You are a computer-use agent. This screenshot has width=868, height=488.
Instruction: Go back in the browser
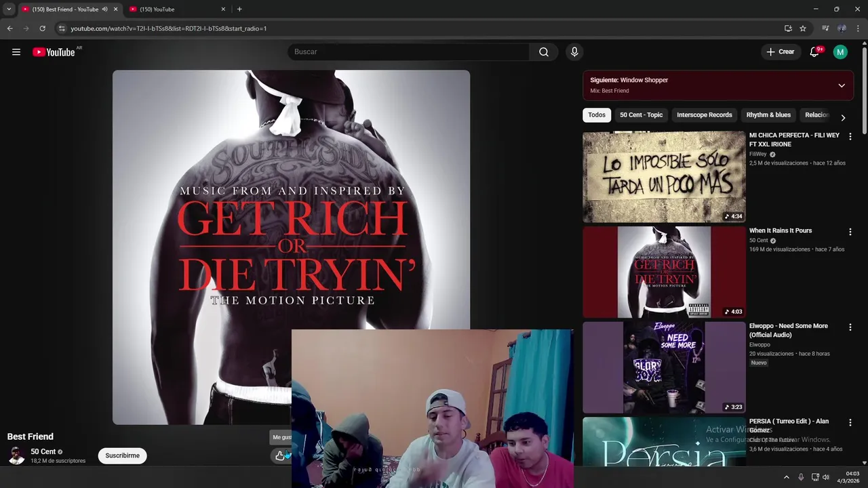(9, 28)
